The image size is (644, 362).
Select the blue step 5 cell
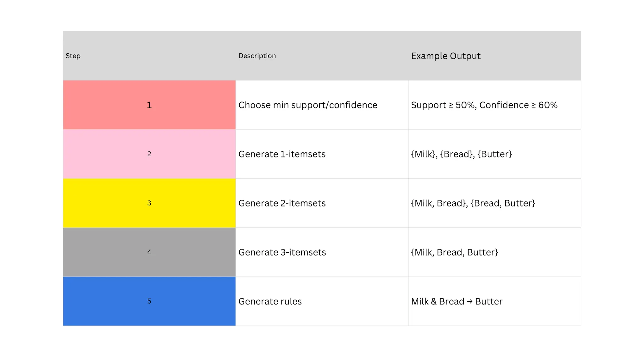(x=149, y=301)
